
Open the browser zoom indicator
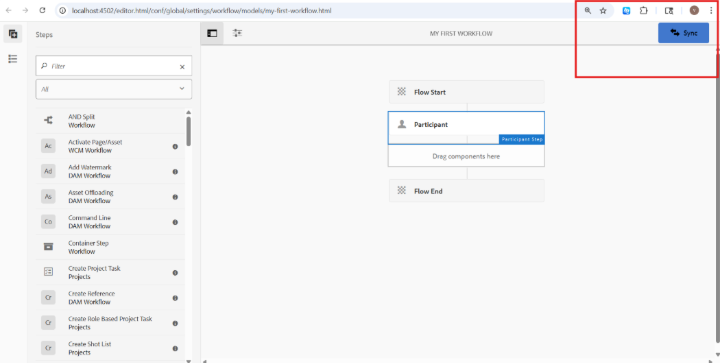588,11
